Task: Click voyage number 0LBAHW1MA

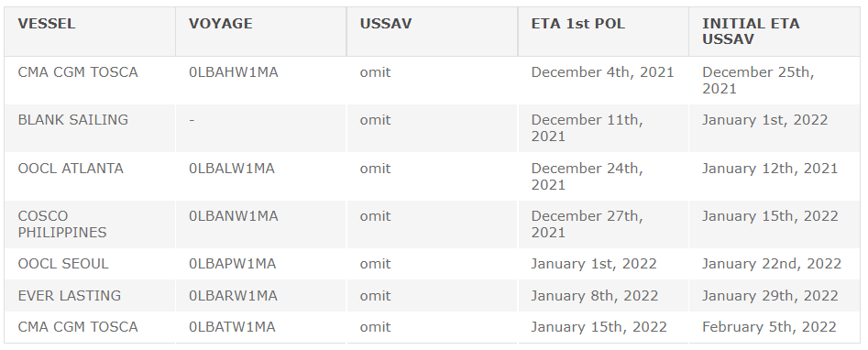Action: (x=233, y=72)
